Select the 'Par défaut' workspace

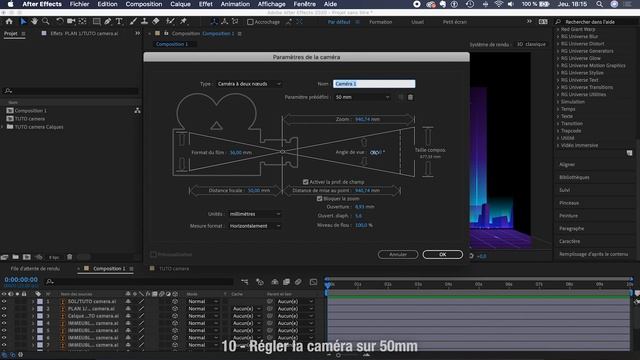339,22
